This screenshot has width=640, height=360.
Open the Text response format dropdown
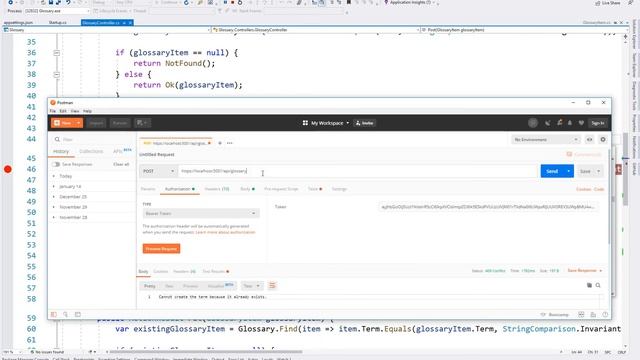point(251,286)
